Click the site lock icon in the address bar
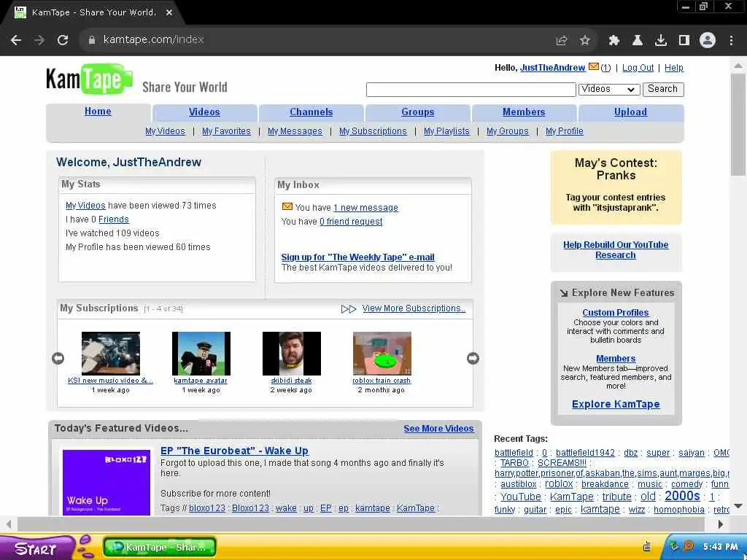 tap(92, 41)
